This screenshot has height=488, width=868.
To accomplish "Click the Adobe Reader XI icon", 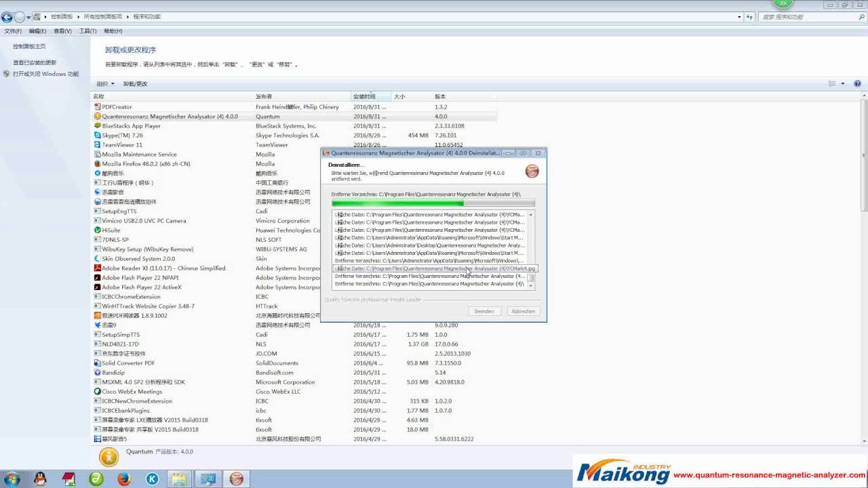I will click(x=97, y=268).
